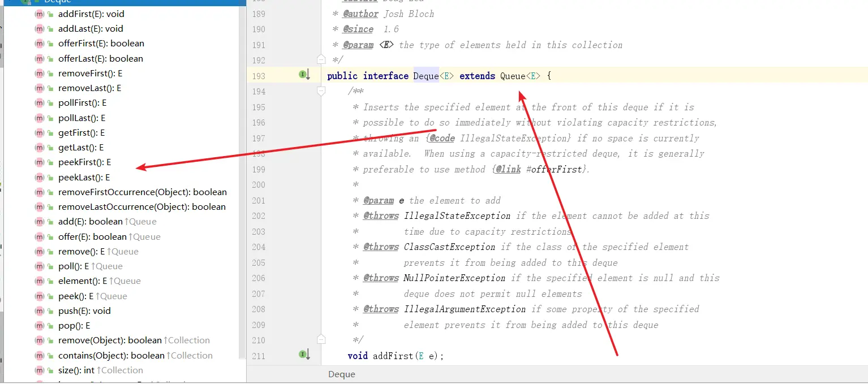Select add(E): boolean ↑Queue entry
This screenshot has width=868, height=384.
click(x=108, y=221)
